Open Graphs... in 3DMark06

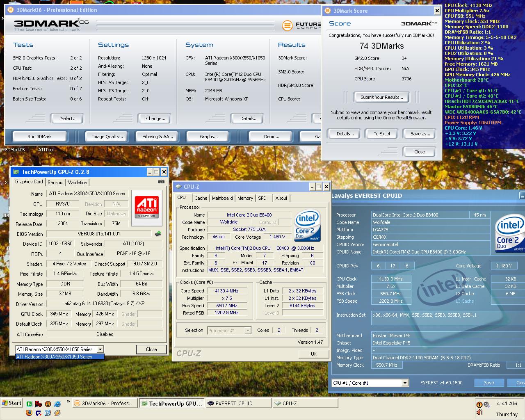[209, 137]
